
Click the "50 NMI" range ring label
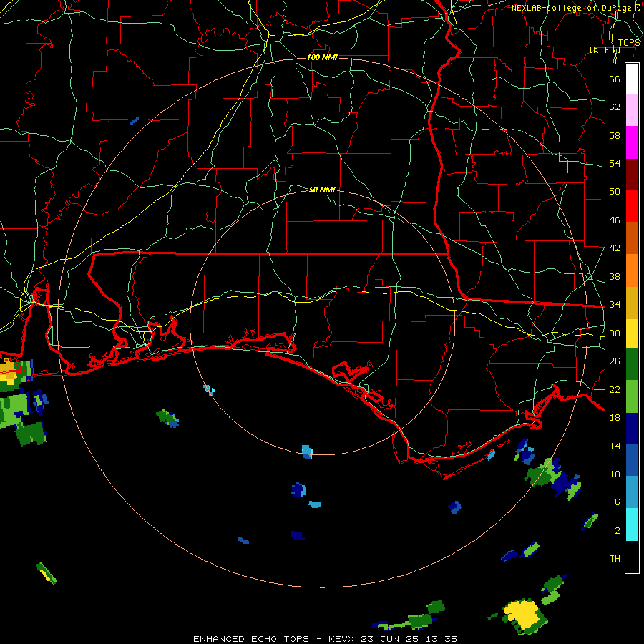pos(322,190)
